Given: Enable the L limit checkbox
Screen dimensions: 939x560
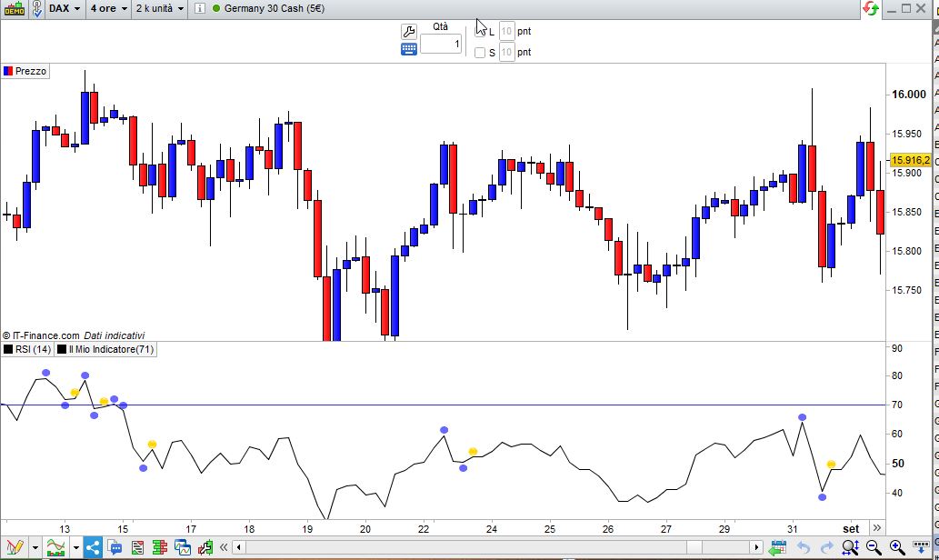Looking at the screenshot, I should click(480, 31).
